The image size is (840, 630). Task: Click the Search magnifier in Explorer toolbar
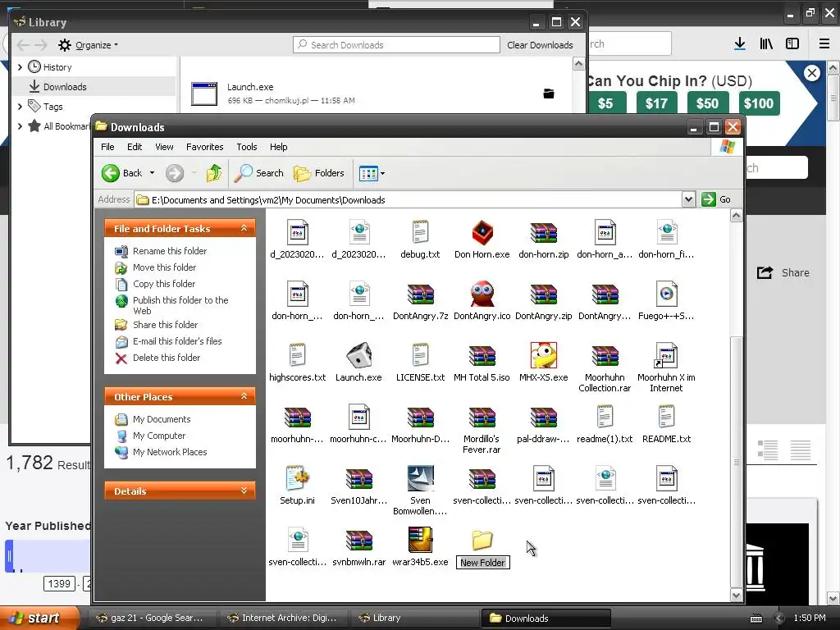[x=243, y=173]
